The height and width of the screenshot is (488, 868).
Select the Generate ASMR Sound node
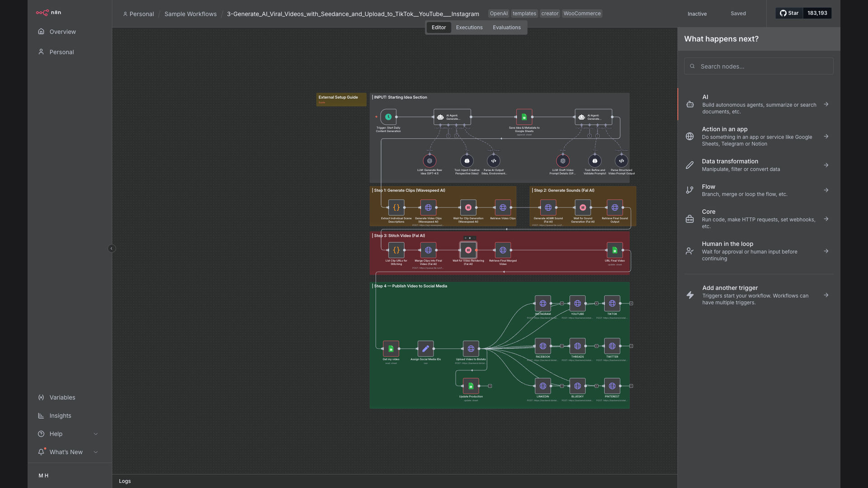[548, 207]
